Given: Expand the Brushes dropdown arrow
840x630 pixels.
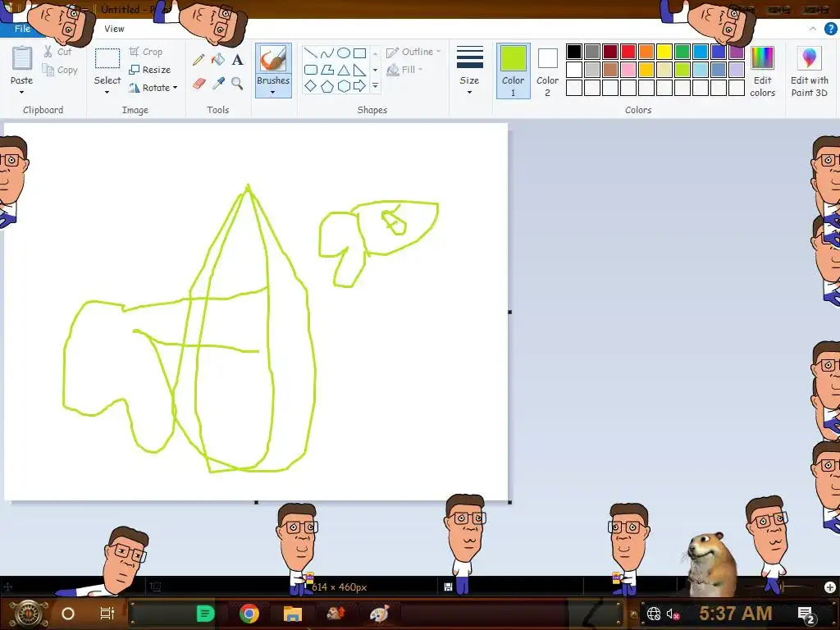Looking at the screenshot, I should tap(273, 93).
